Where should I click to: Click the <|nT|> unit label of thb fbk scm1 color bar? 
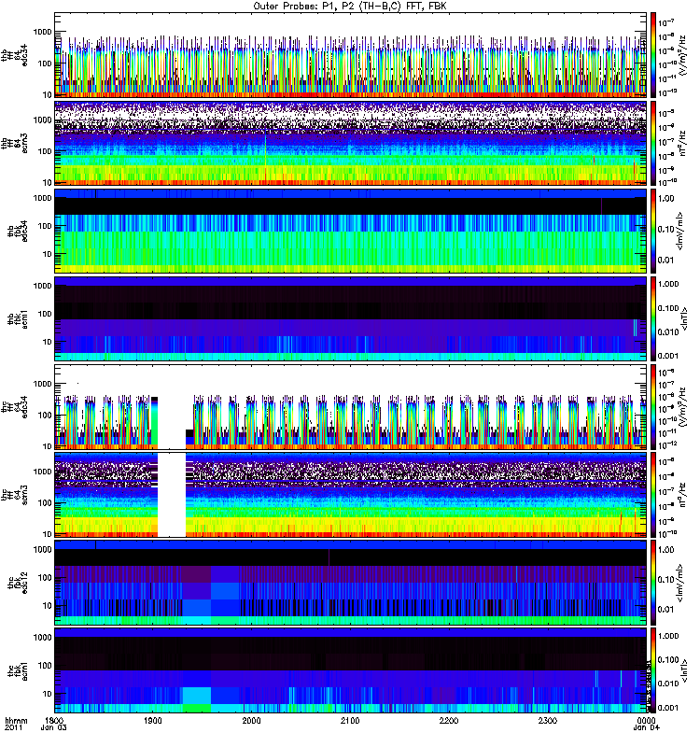(685, 318)
